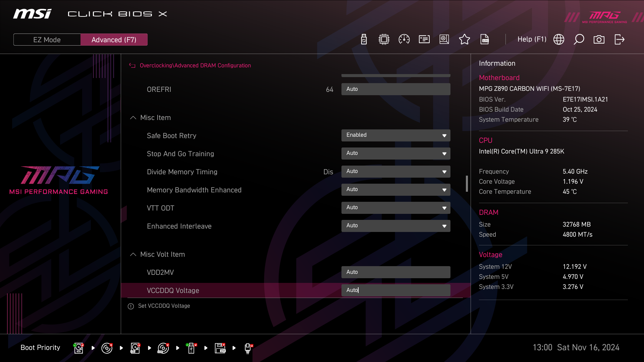Select the VCCDDQ Voltage row label
Viewport: 644px width, 362px height.
coord(173,291)
